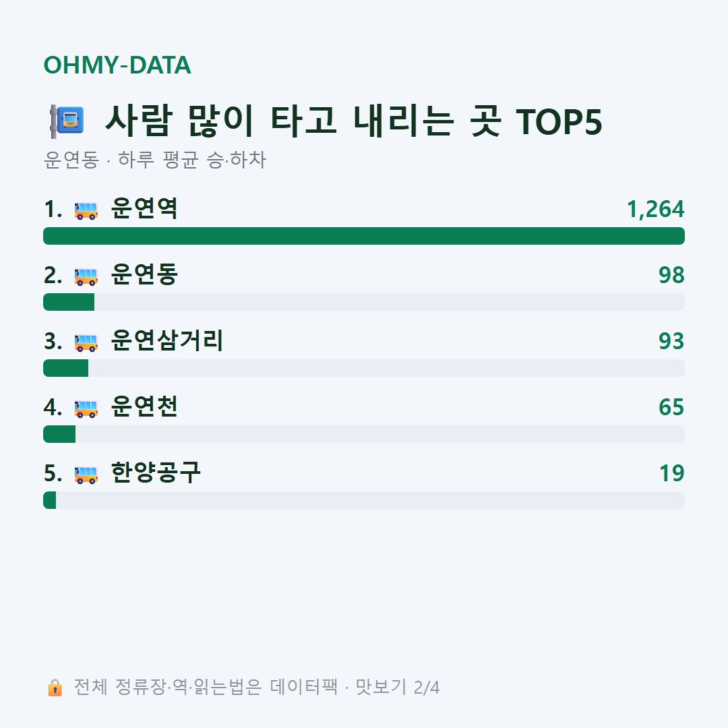Click the bus icon beside 운연동
Viewport: 728px width, 728px height.
(86, 276)
